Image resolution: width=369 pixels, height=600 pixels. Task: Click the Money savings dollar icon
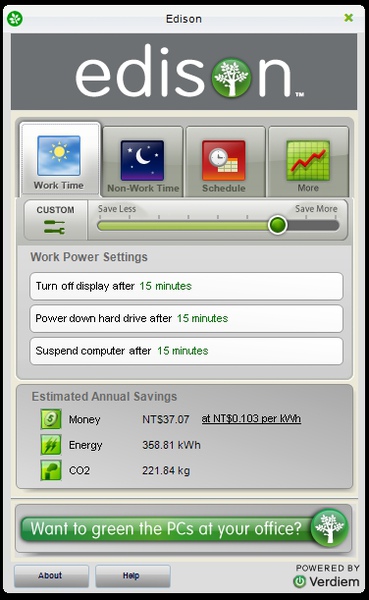point(51,419)
